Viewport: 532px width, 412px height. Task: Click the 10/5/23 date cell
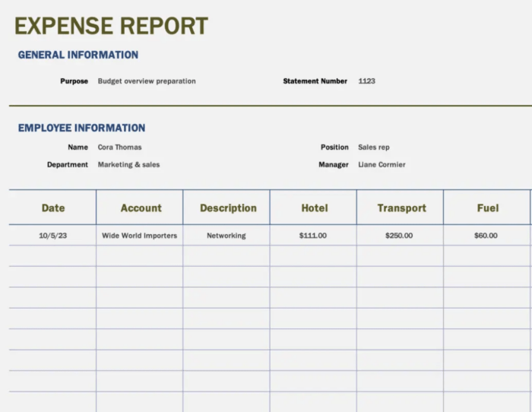coord(52,236)
